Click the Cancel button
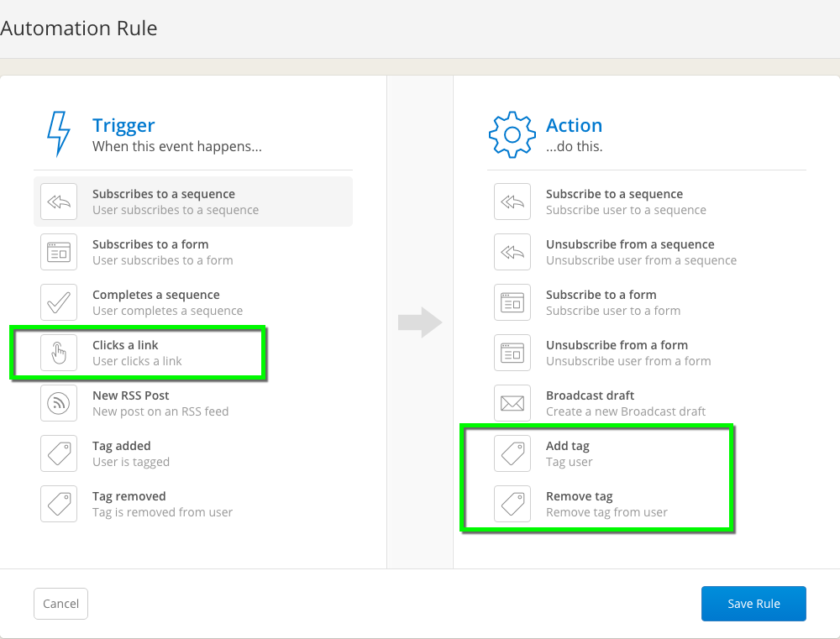Screen dimensions: 840x639 coord(60,604)
